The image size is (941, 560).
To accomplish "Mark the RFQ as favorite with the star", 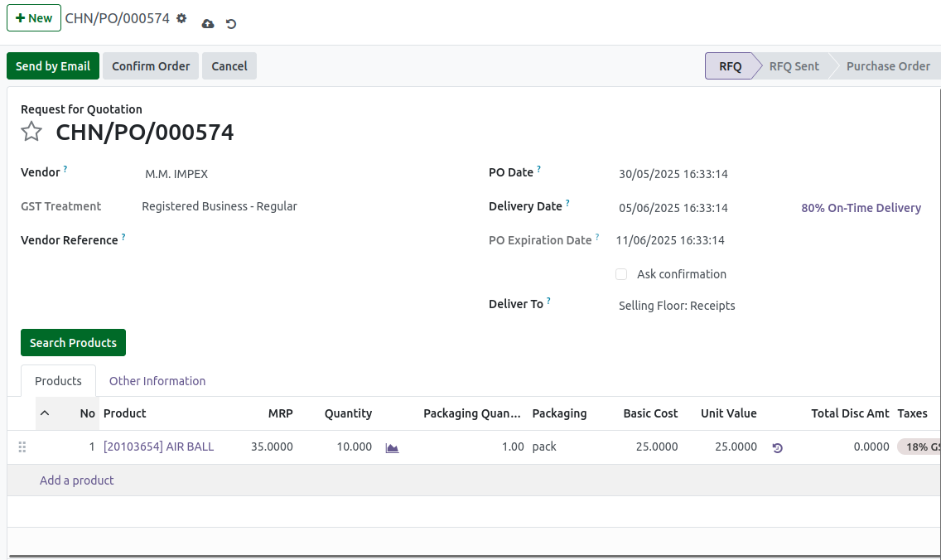I will 31,132.
